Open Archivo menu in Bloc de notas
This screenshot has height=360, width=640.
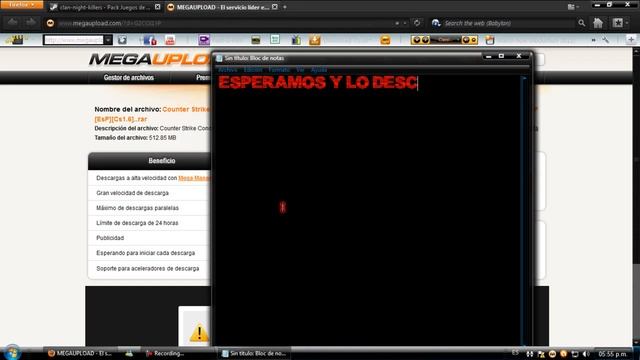coord(228,70)
